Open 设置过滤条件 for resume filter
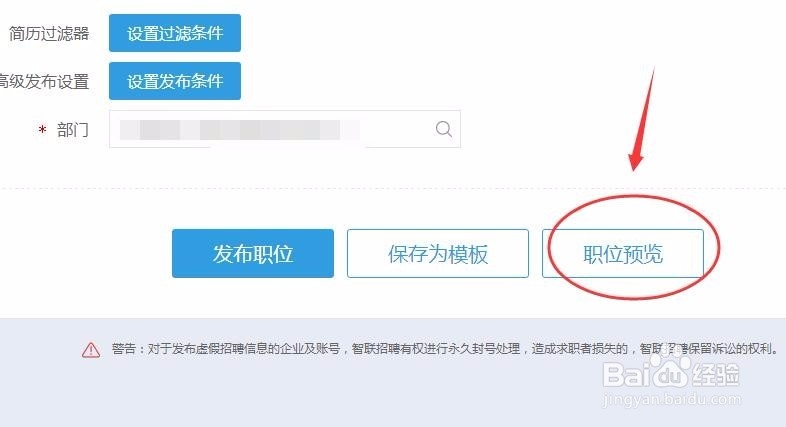The width and height of the screenshot is (786, 427). (x=175, y=33)
